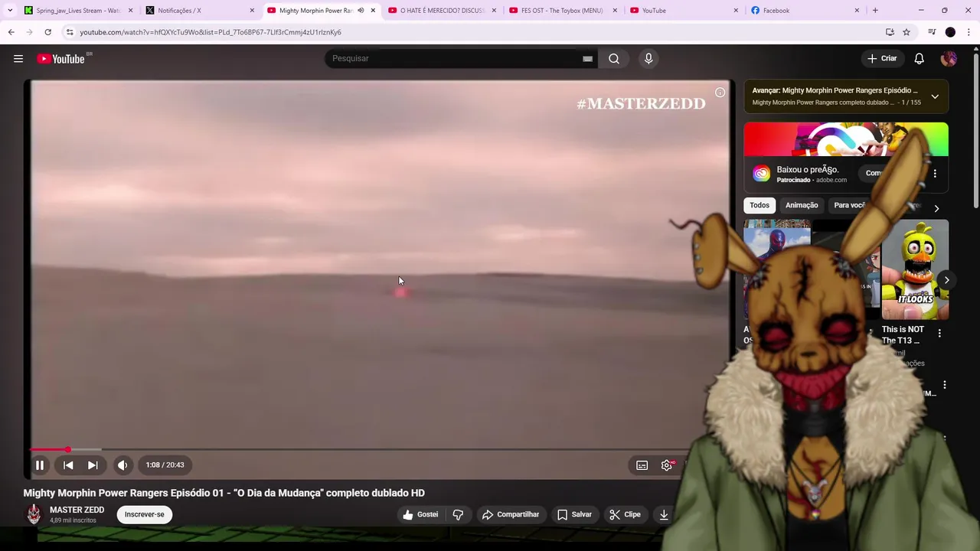Screen dimensions: 980x551
Task: Open options menu below the T13 short
Action: (x=945, y=386)
